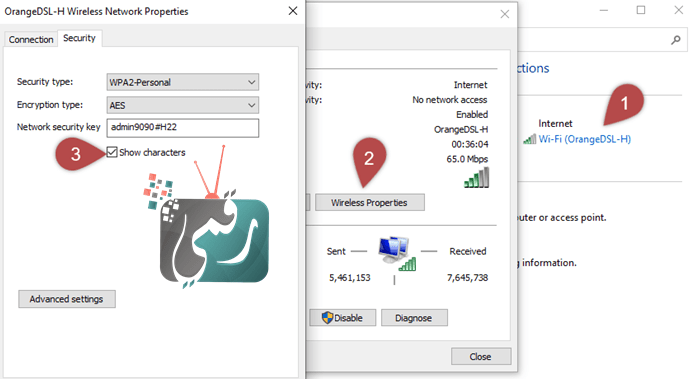Click the Received label in activity section
The height and width of the screenshot is (379, 697).
point(468,251)
